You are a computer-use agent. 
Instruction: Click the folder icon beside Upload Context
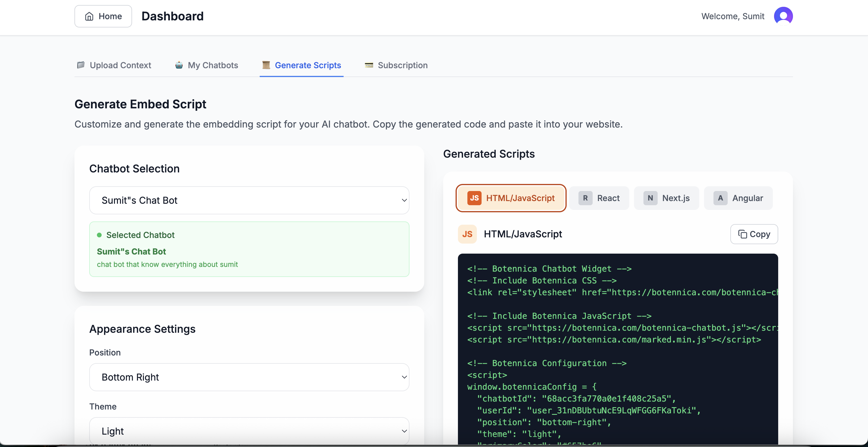pyautogui.click(x=81, y=65)
